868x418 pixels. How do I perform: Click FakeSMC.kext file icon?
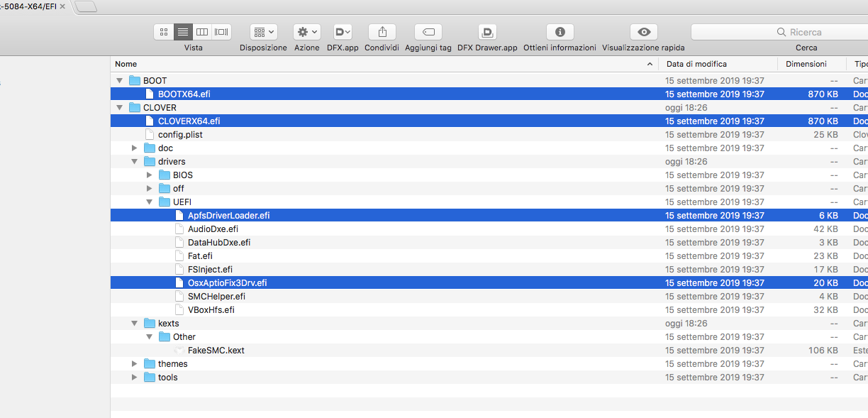click(x=179, y=351)
